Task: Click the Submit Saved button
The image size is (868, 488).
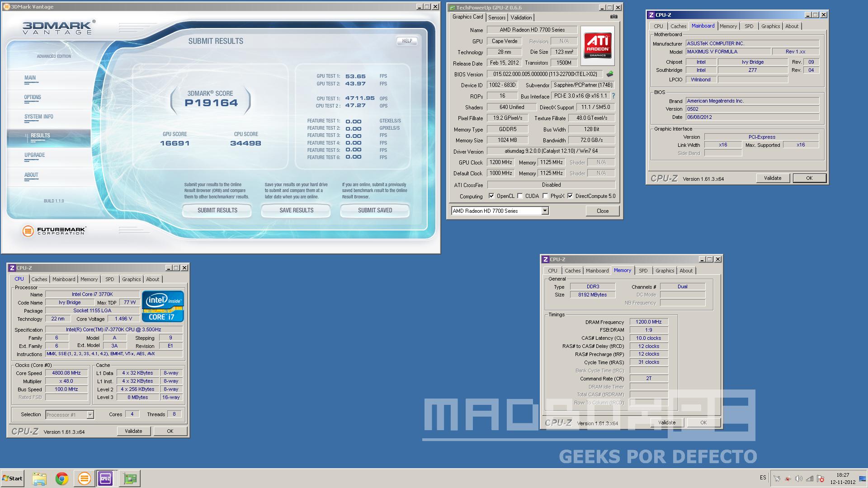Action: point(375,210)
